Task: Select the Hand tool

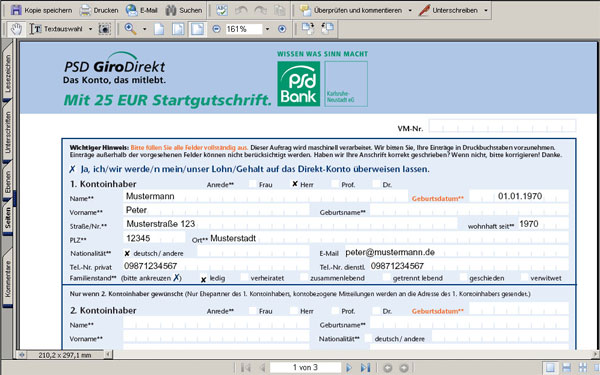Action: click(16, 29)
